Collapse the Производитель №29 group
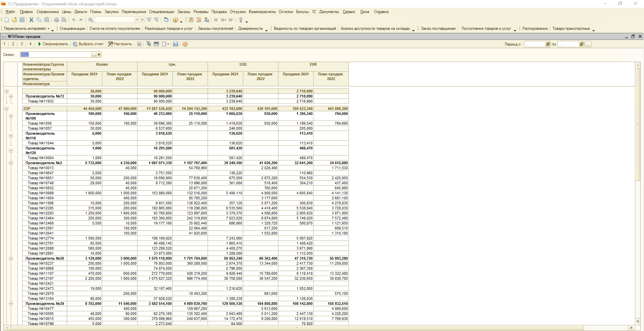Viewport: 644px width, 331px height. (11, 304)
